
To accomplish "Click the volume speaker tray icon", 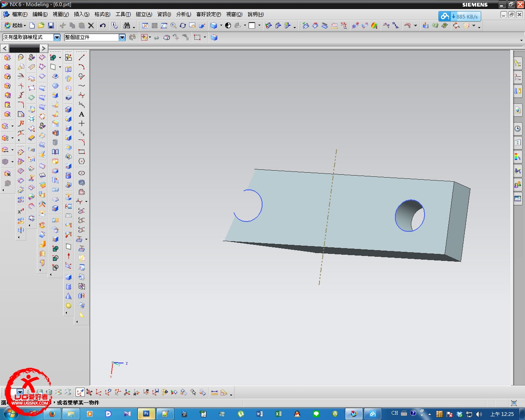I will coord(479,414).
